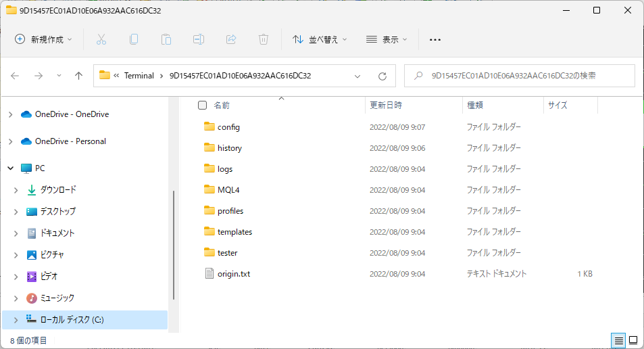Open recent locations dropdown arrow
This screenshot has height=349, width=644.
(59, 76)
